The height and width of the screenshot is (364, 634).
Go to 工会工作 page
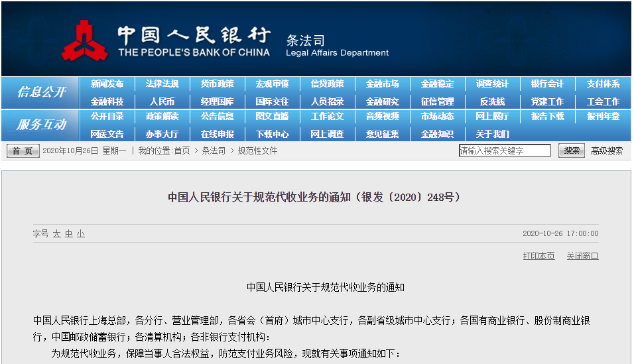[603, 101]
